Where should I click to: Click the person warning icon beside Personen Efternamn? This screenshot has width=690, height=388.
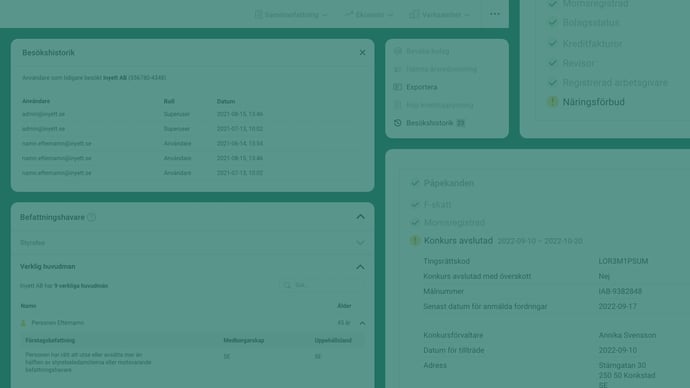(x=24, y=323)
